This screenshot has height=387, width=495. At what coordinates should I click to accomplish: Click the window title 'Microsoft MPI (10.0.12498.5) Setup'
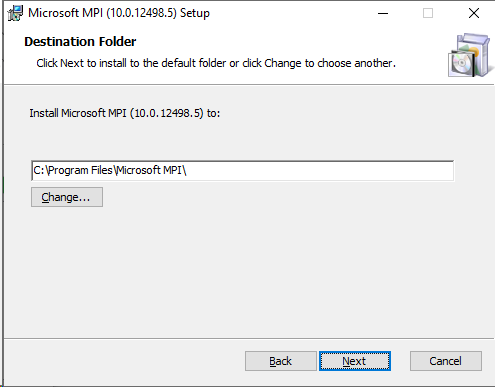[x=119, y=13]
